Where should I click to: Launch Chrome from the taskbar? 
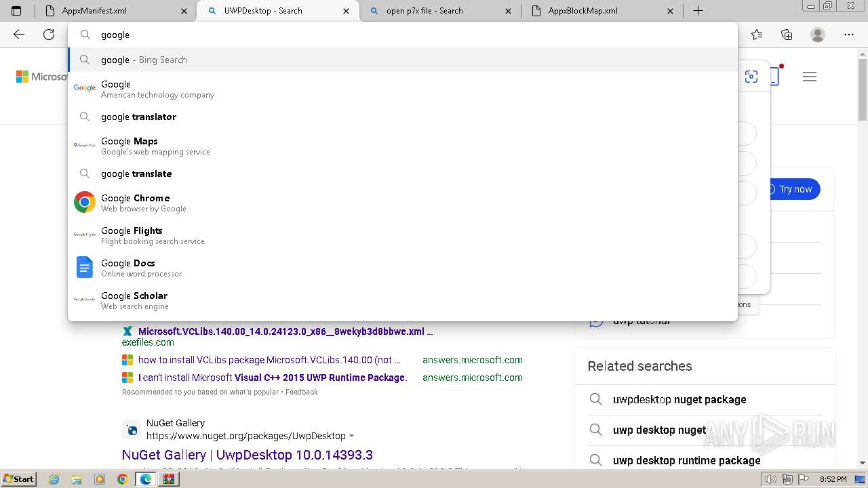point(122,479)
